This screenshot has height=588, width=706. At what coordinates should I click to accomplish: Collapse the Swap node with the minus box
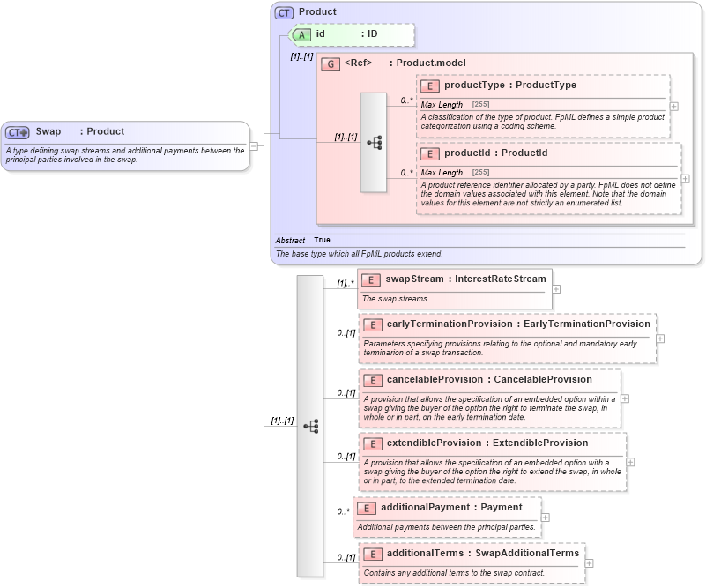pos(254,145)
